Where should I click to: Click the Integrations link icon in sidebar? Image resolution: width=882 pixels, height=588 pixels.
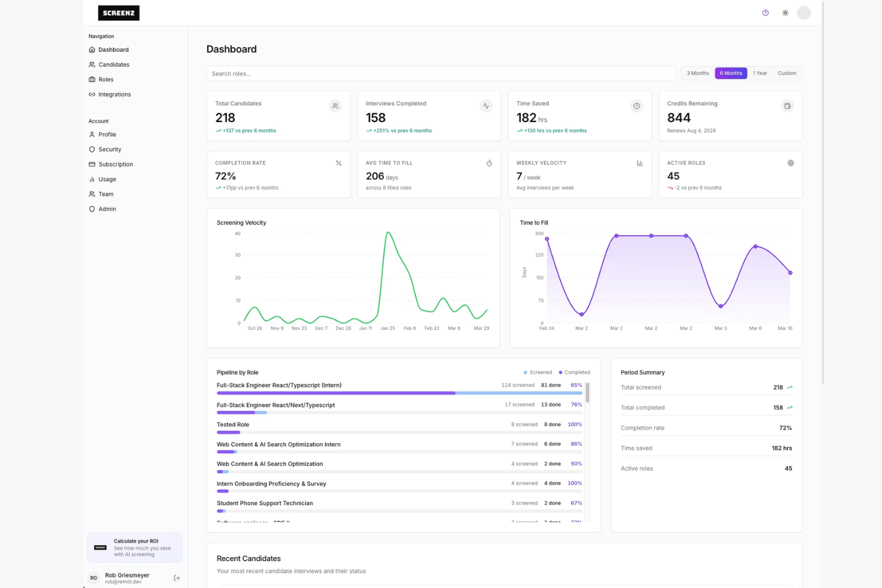[x=92, y=95]
